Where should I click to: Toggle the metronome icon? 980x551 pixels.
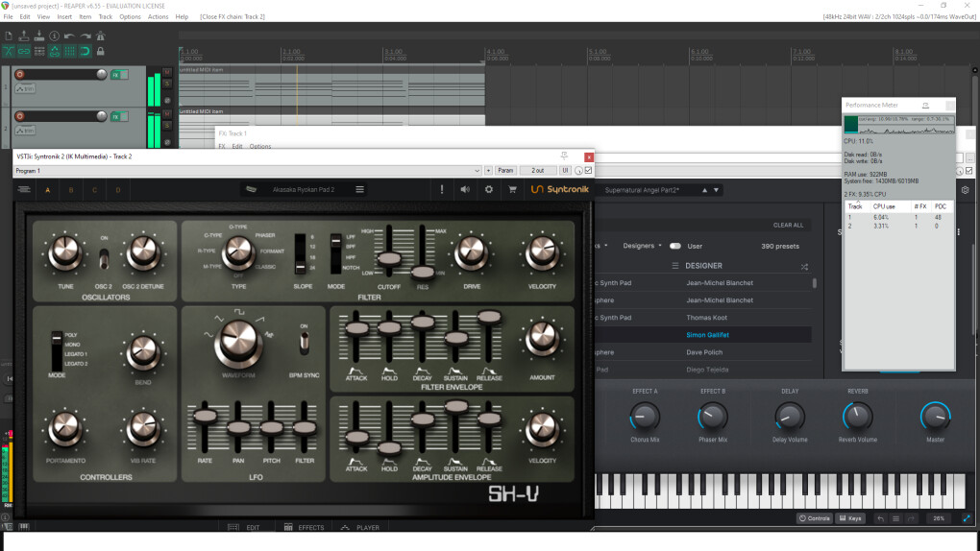coord(100,36)
